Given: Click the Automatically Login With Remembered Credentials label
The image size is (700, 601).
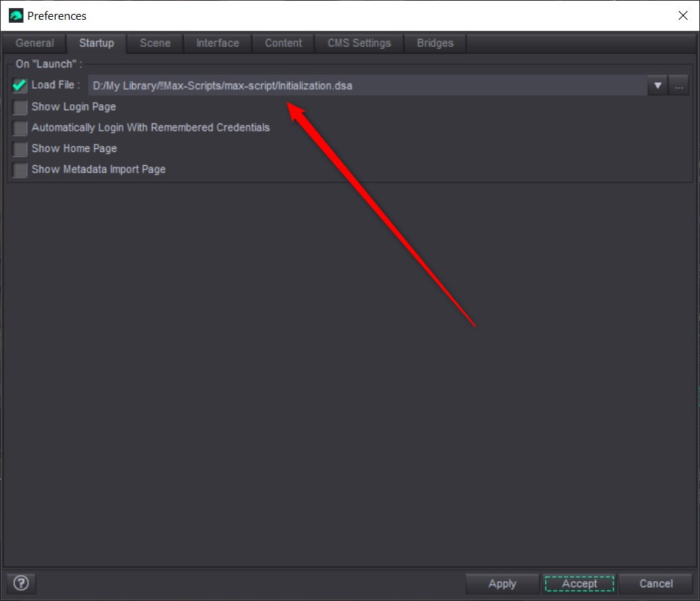Looking at the screenshot, I should [150, 127].
